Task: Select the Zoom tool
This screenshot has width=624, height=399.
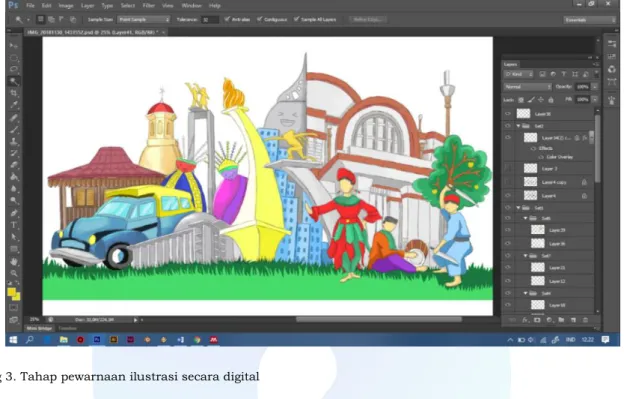Action: coord(14,273)
